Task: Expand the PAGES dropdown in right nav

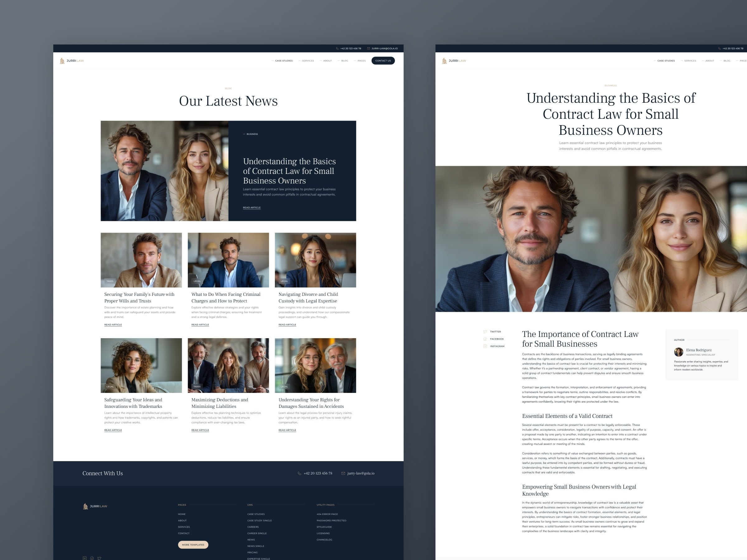Action: point(742,61)
